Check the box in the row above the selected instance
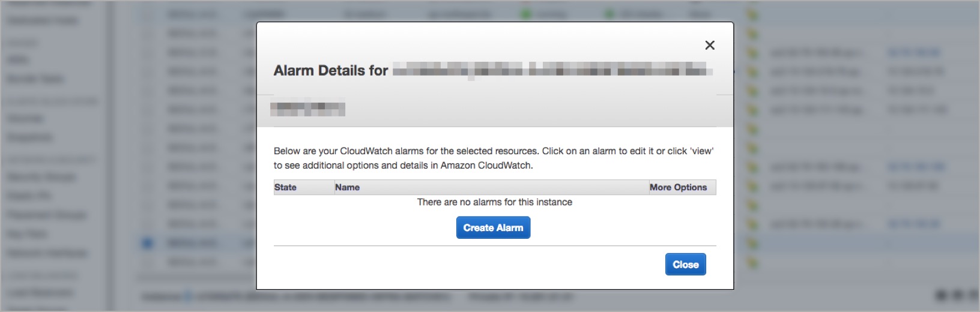The width and height of the screenshot is (980, 312). coord(148,224)
